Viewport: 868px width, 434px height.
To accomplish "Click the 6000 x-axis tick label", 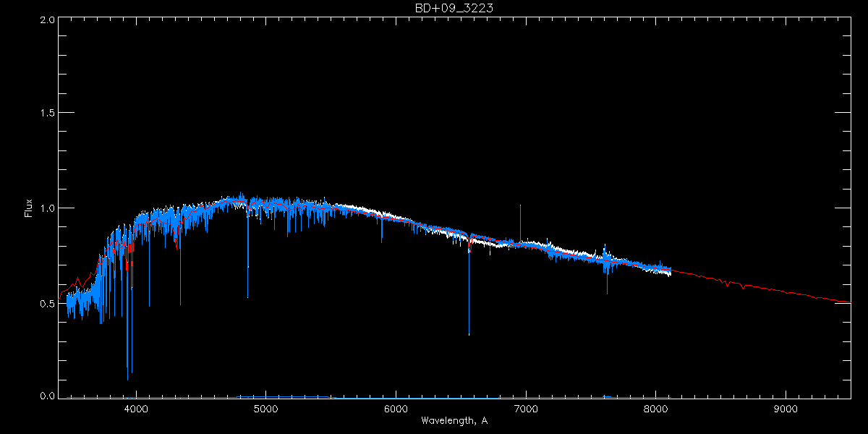I will pyautogui.click(x=396, y=409).
